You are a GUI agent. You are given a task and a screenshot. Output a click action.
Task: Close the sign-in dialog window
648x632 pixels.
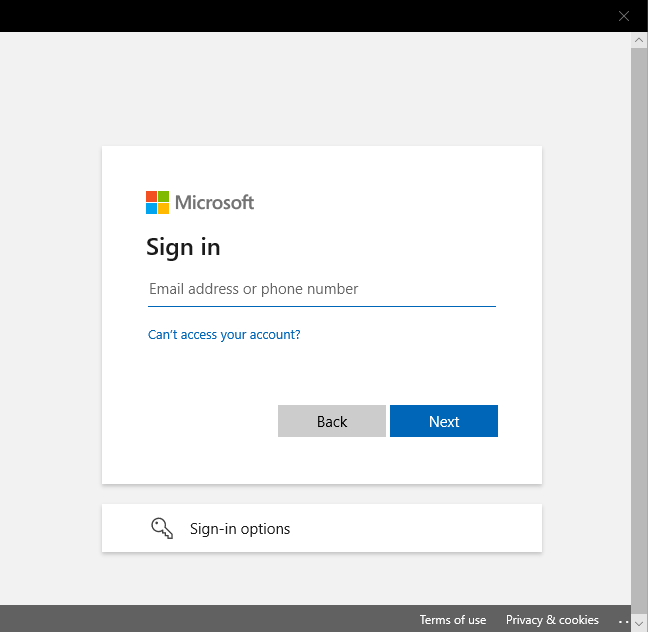click(x=624, y=16)
